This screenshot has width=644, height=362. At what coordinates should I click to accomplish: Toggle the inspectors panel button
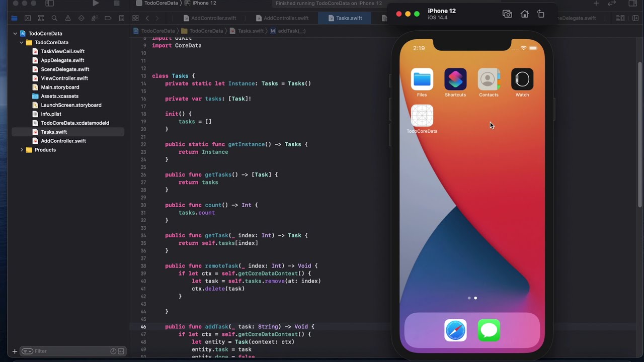tap(633, 3)
